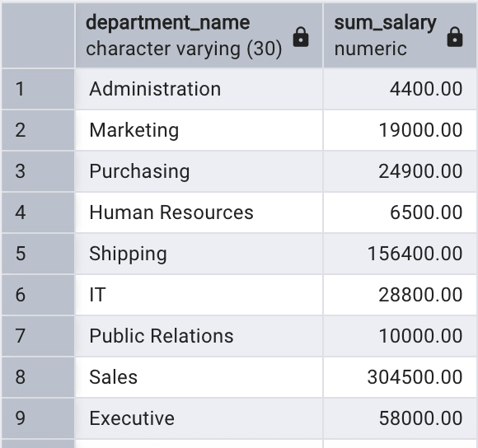Click the 28800.00 salary cell
The image size is (478, 448).
[401, 295]
